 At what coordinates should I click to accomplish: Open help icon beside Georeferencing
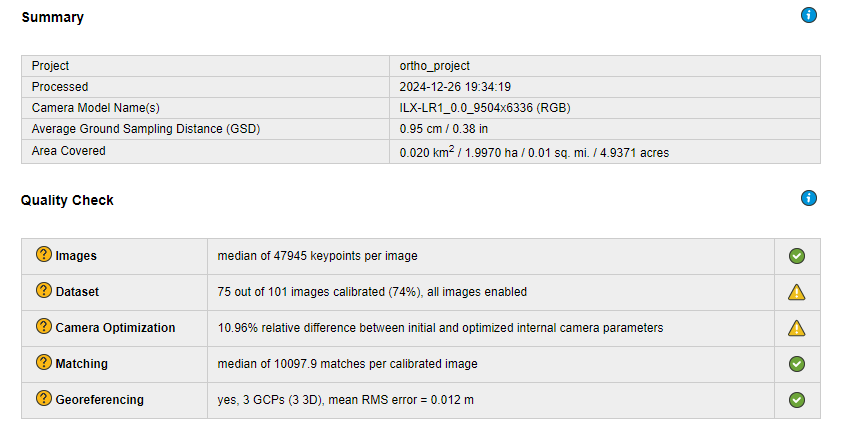click(x=44, y=399)
